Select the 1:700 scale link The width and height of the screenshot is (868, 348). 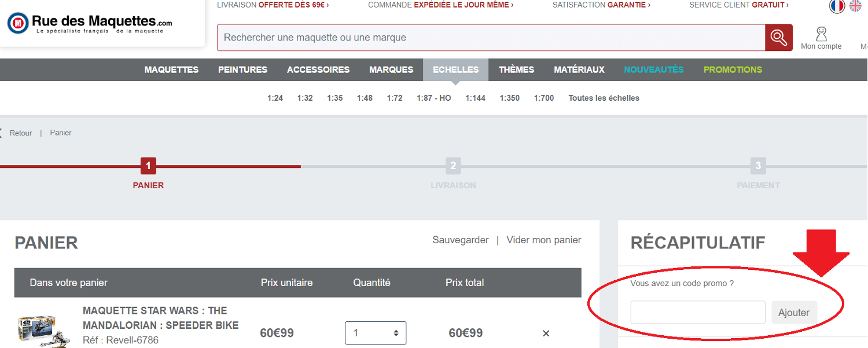pos(544,98)
